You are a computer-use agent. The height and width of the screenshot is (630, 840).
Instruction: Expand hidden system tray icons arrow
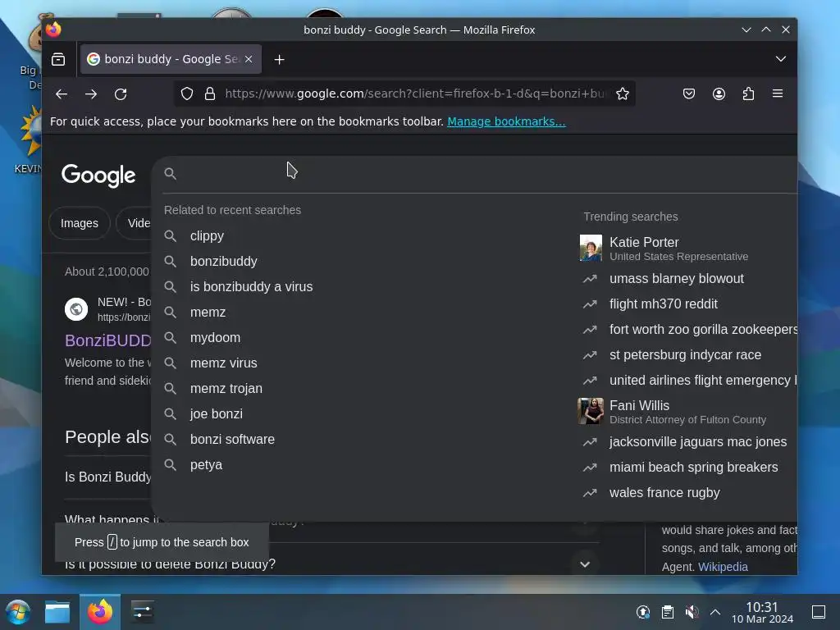pos(715,612)
